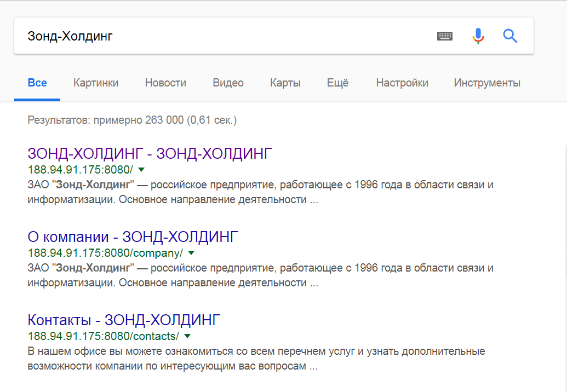Expand arrow next to 188.94.91.175:8080/ URL
This screenshot has width=567, height=392.
point(141,169)
